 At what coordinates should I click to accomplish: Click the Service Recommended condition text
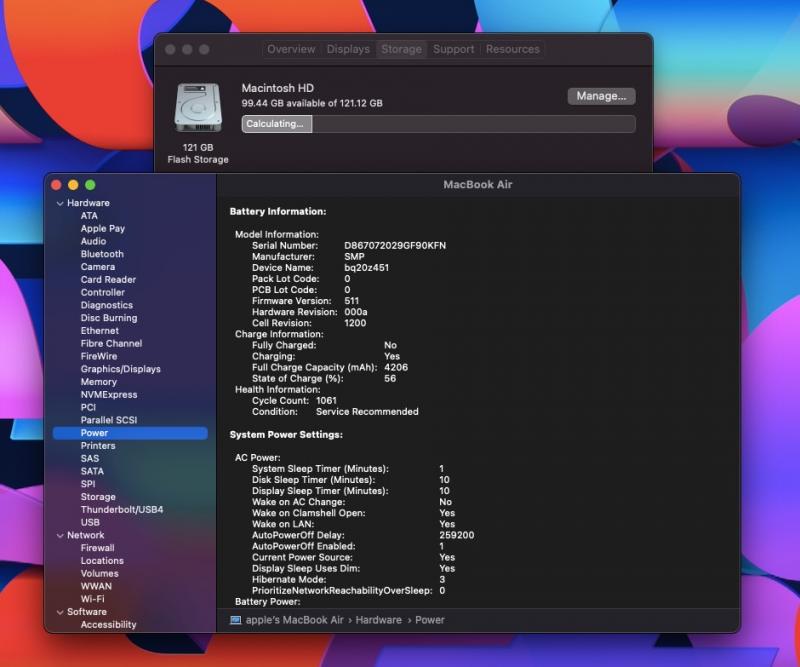367,412
